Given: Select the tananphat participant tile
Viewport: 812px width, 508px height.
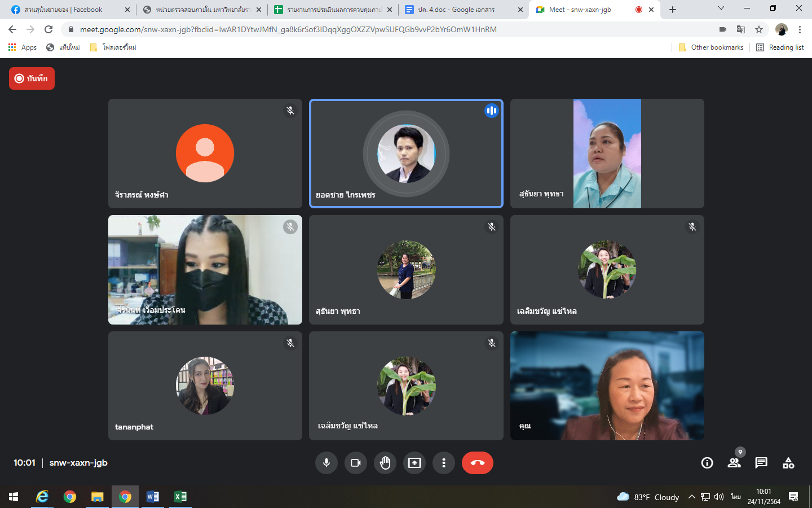Looking at the screenshot, I should pyautogui.click(x=205, y=386).
